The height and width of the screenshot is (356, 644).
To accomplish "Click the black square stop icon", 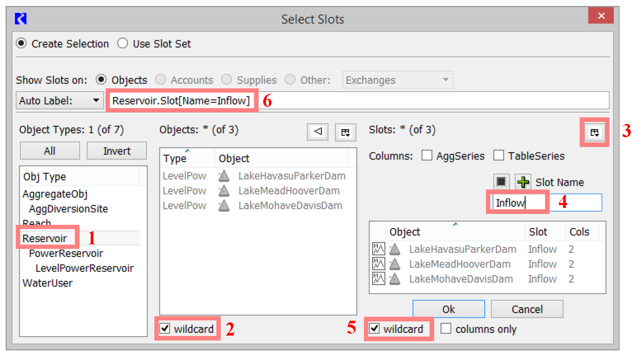I will [x=501, y=182].
